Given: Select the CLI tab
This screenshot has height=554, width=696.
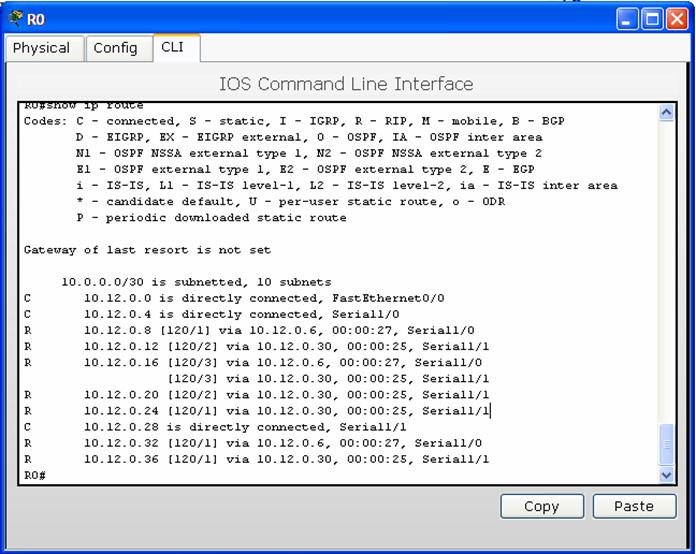Looking at the screenshot, I should click(172, 47).
